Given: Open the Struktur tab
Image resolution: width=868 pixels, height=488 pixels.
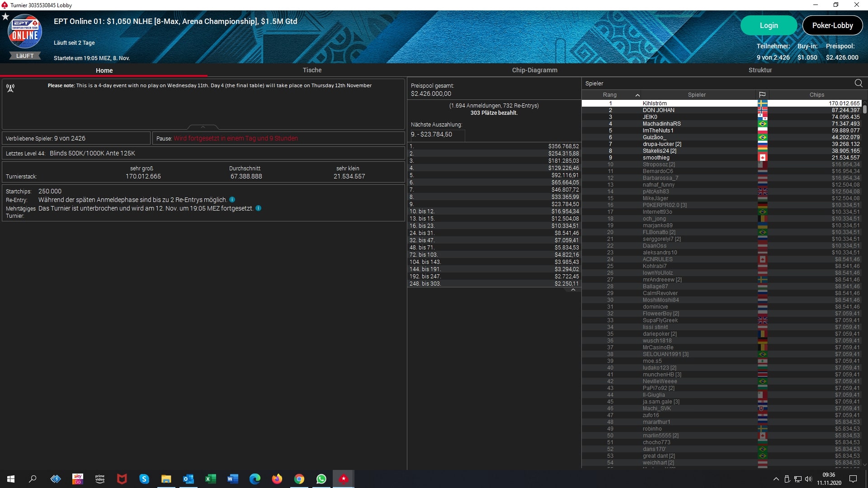Looking at the screenshot, I should 760,70.
